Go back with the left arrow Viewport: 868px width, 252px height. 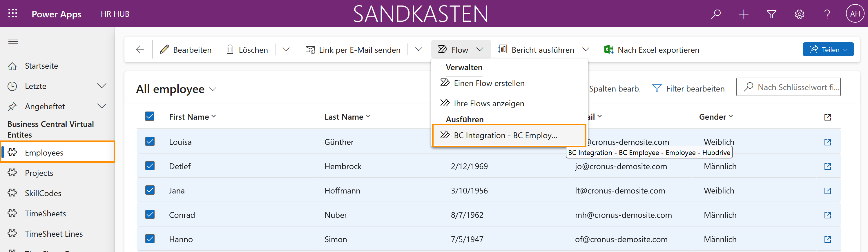pos(140,50)
